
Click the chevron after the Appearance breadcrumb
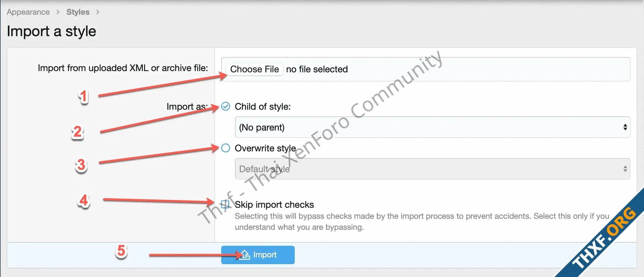point(58,12)
